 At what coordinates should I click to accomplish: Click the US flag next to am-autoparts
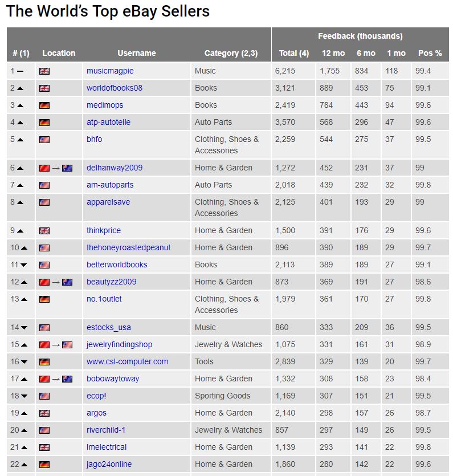coord(44,185)
